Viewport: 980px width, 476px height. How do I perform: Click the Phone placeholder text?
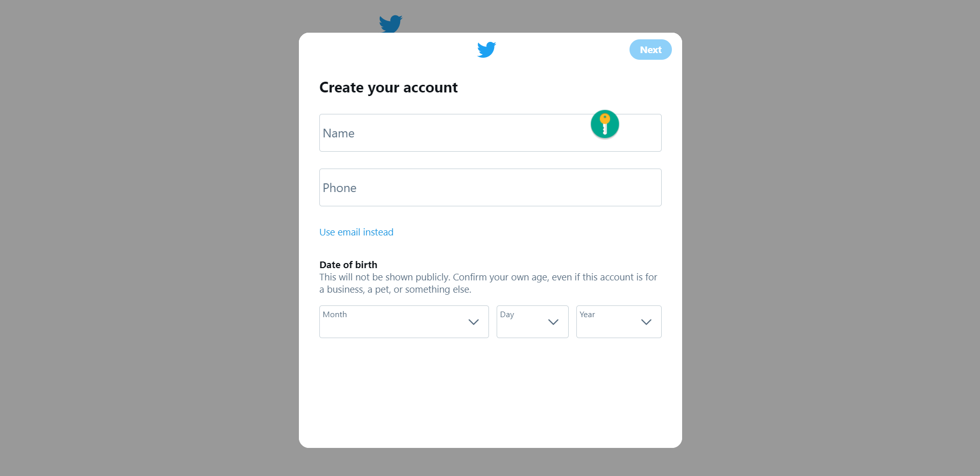[x=339, y=188]
